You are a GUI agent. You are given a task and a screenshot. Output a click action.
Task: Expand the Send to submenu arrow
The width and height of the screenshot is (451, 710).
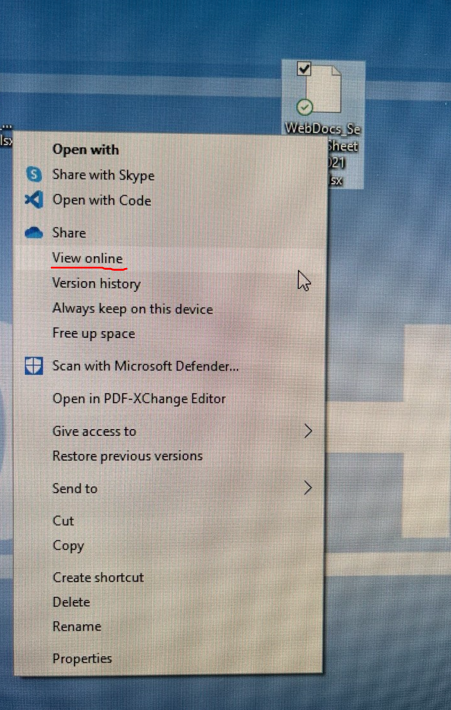[308, 488]
